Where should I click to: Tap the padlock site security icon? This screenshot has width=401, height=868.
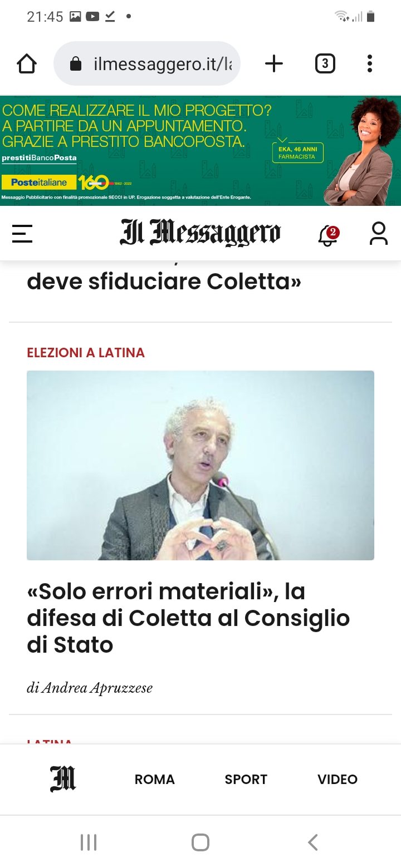pyautogui.click(x=76, y=65)
